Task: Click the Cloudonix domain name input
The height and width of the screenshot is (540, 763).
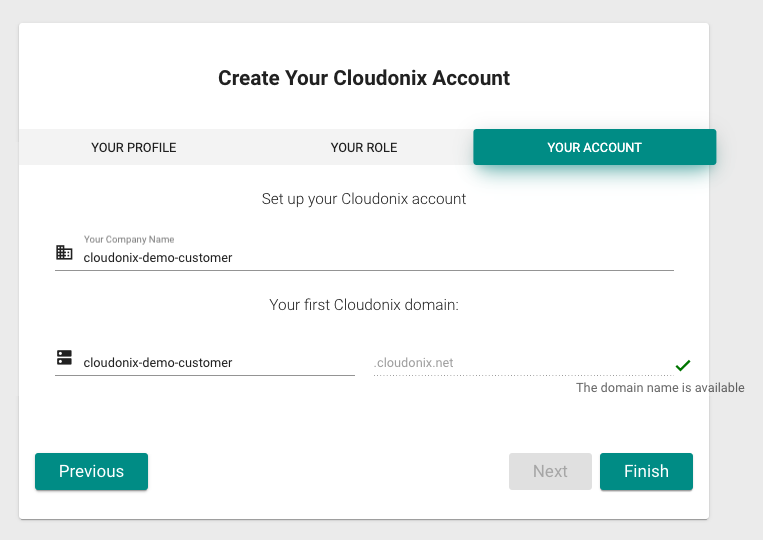Action: click(215, 363)
